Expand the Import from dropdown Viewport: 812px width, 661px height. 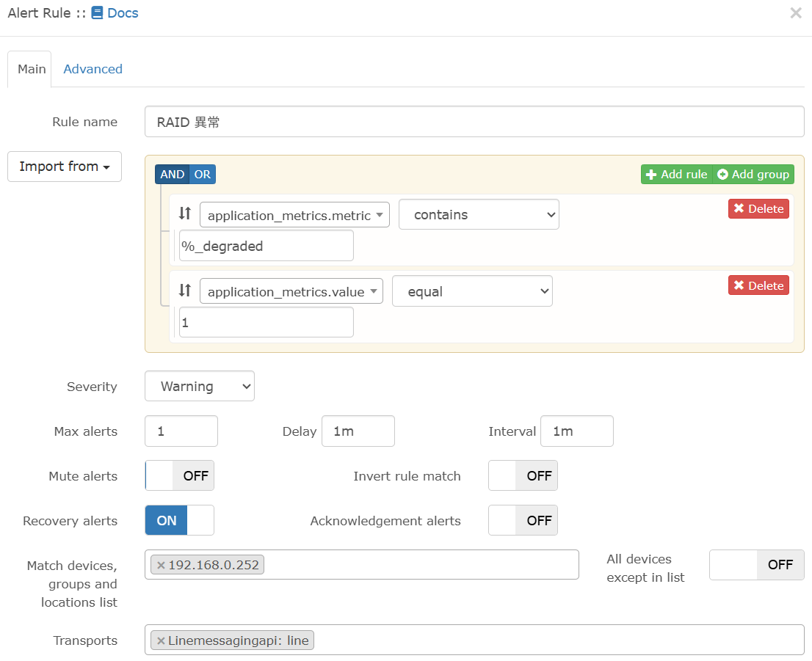point(65,167)
